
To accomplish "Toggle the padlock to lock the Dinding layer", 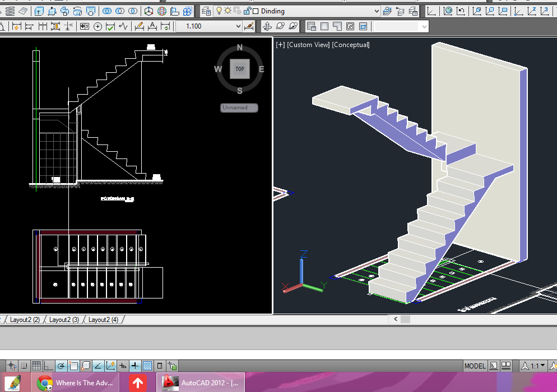I will (x=248, y=11).
